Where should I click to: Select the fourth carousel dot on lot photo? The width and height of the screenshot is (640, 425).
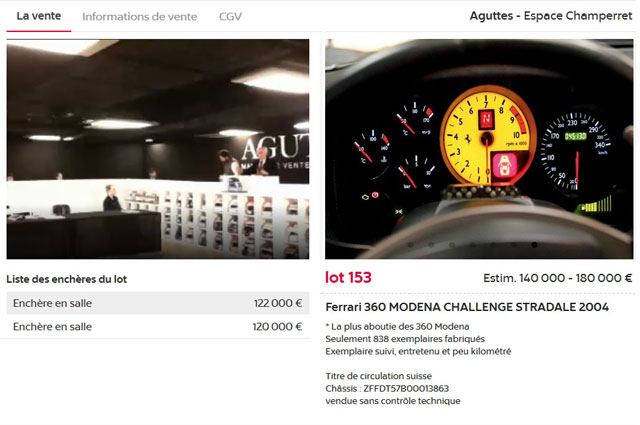pyautogui.click(x=473, y=245)
